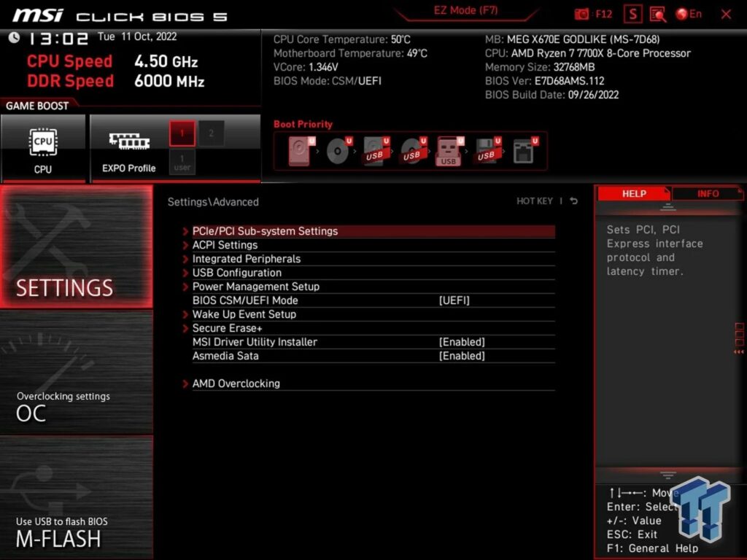The height and width of the screenshot is (560, 747).
Task: Select the USB key boot device icon
Action: (449, 152)
